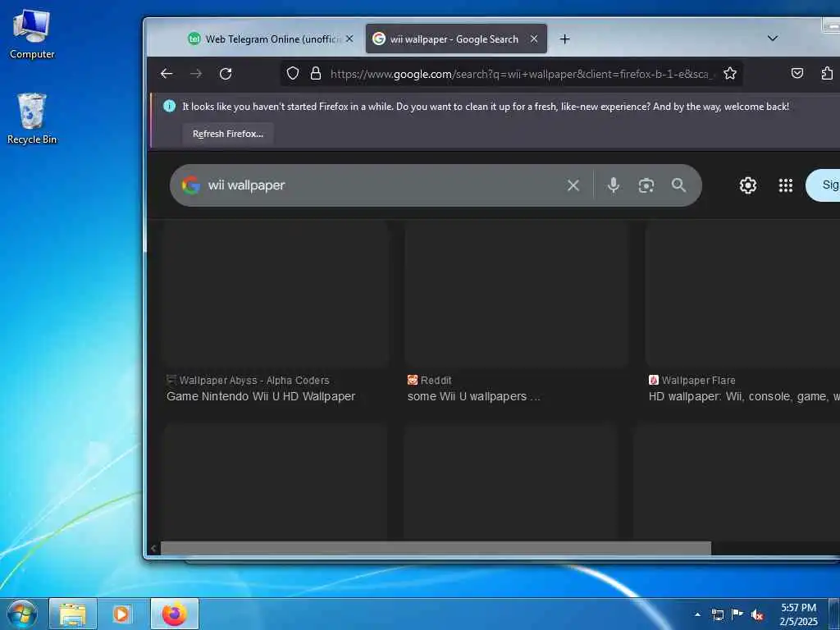
Task: Expand the list all tabs chevron
Action: [773, 39]
